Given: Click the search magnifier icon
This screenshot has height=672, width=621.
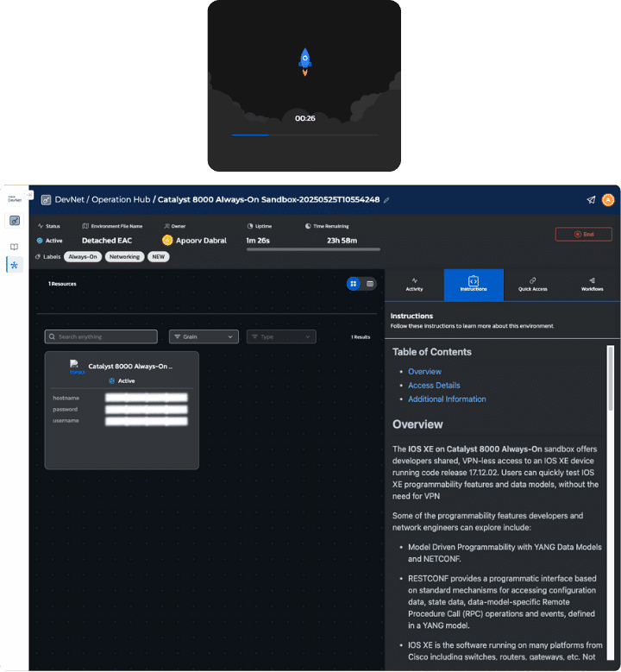Looking at the screenshot, I should click(52, 336).
